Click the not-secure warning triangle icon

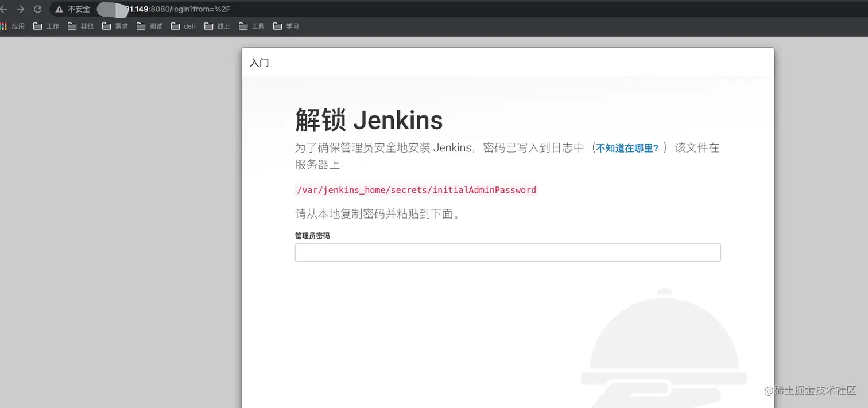pos(59,9)
